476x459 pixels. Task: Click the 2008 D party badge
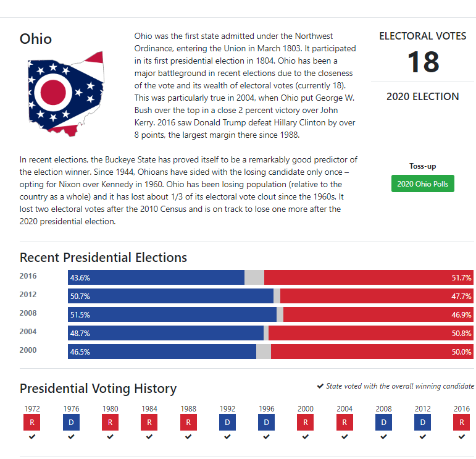coord(383,423)
